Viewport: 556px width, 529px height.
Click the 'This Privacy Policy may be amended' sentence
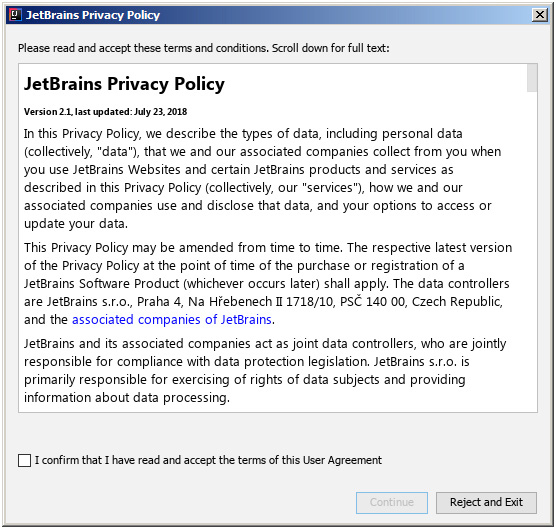pos(183,247)
